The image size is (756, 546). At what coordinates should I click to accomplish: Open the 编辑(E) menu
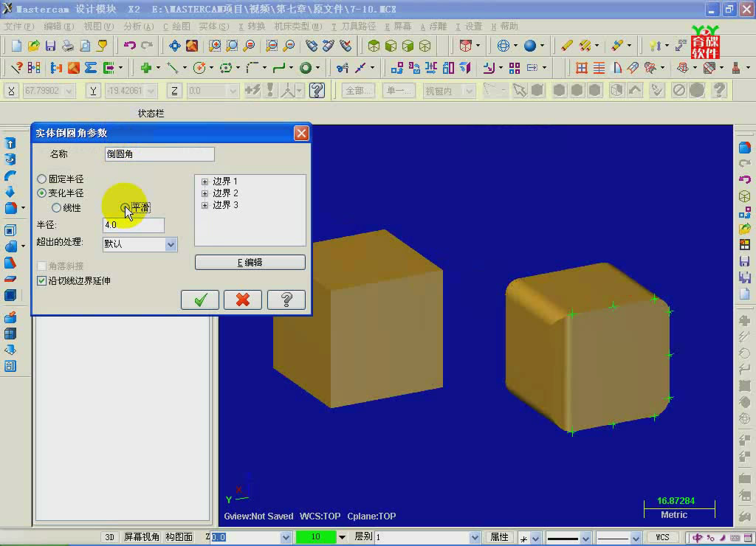point(58,27)
